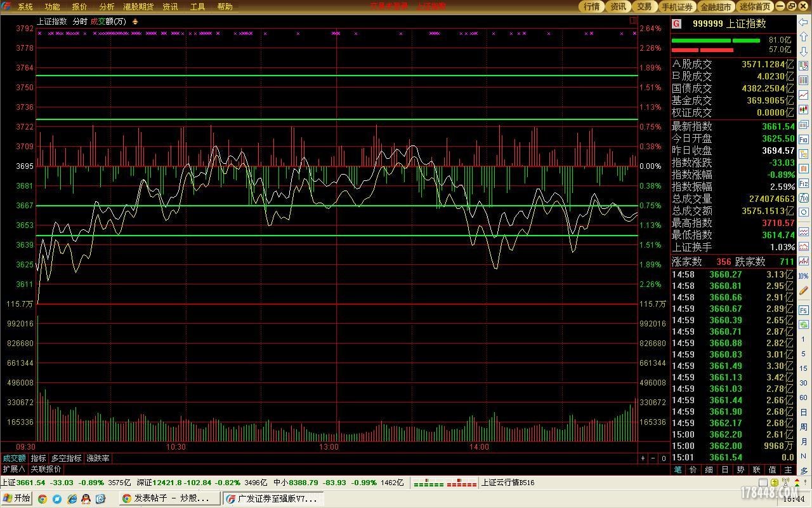The width and height of the screenshot is (812, 508).
Task: Open QQ penguin icon in quick launch
Action: tap(86, 498)
